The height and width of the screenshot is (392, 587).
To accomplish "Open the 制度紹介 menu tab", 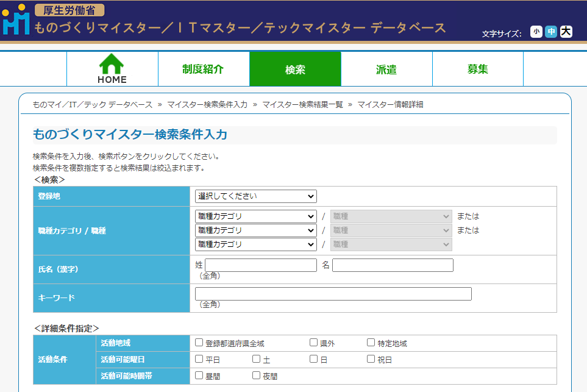I will point(203,69).
